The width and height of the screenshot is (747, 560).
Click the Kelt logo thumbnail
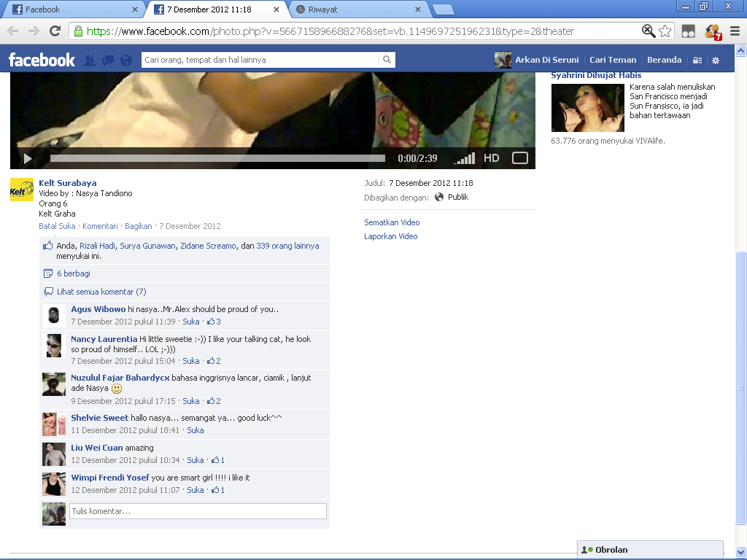point(22,190)
